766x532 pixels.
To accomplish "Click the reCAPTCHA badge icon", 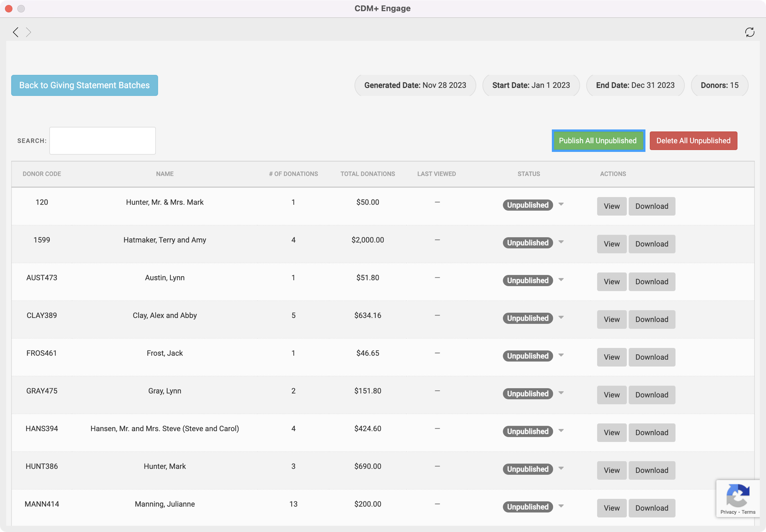I will (738, 495).
